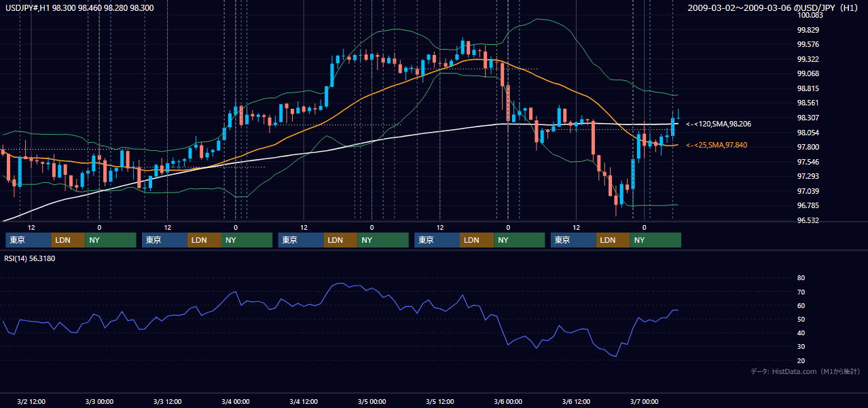Click price axis value 97.039
868x408 pixels.
click(808, 191)
